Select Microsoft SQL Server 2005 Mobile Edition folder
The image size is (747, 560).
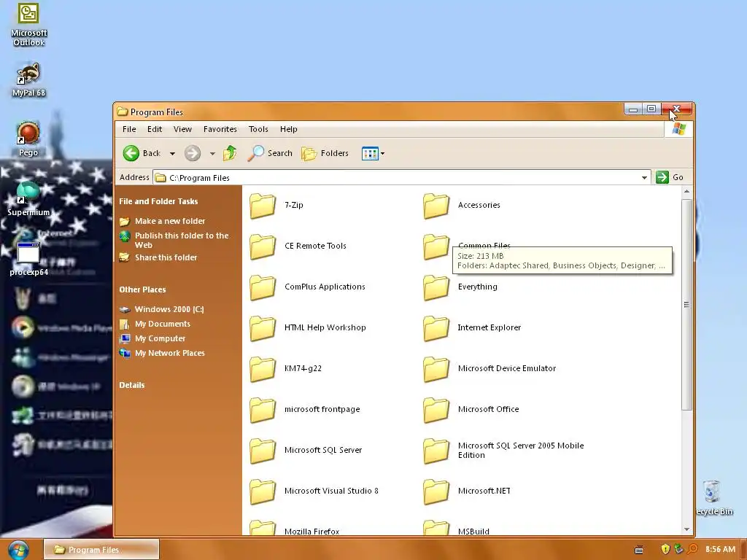pos(503,451)
